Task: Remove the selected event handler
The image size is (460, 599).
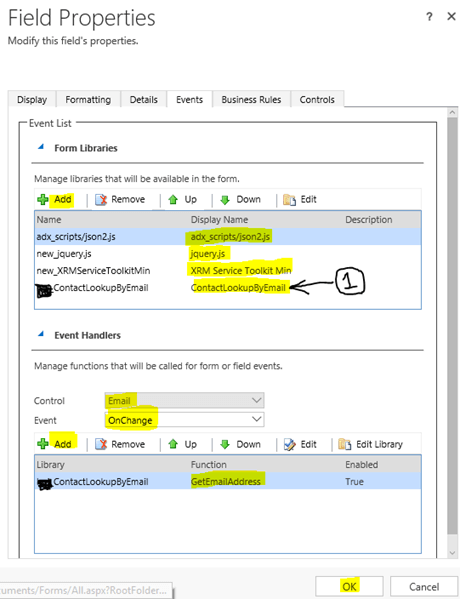Action: pos(120,444)
